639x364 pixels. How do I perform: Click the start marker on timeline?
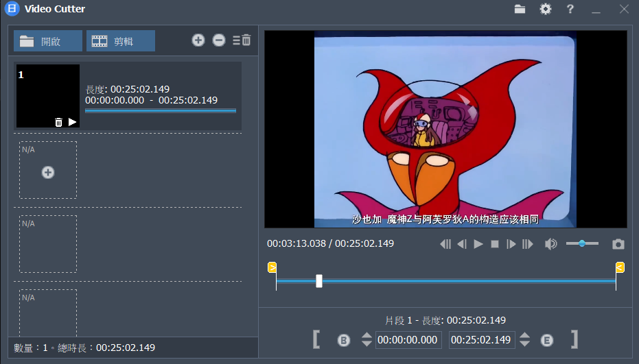pos(272,267)
